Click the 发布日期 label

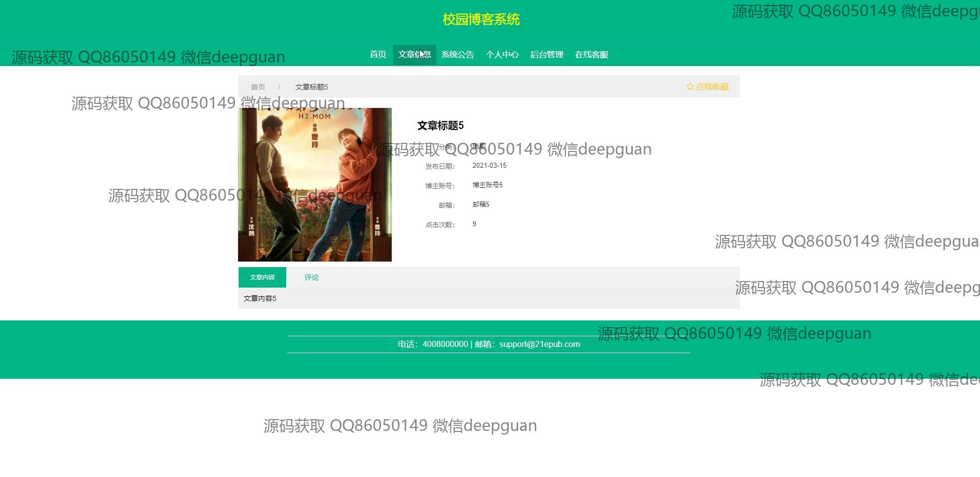(440, 166)
